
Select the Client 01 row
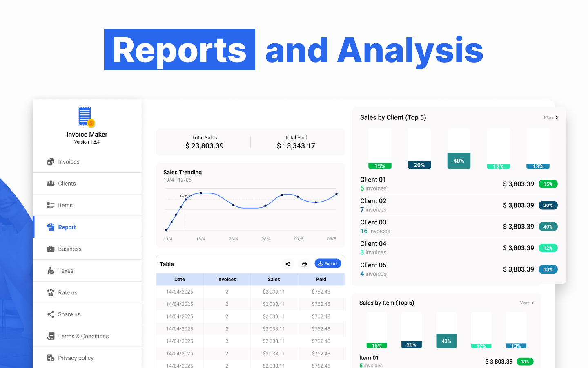(459, 184)
